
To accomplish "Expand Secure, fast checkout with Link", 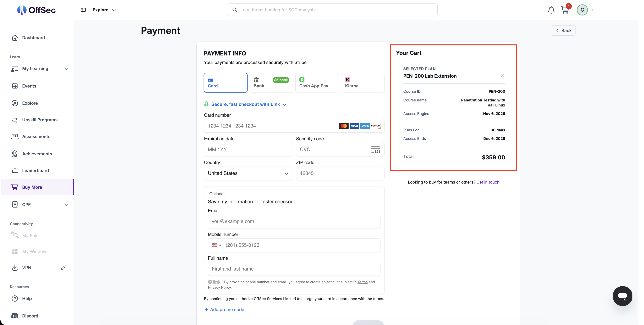I will [x=249, y=104].
